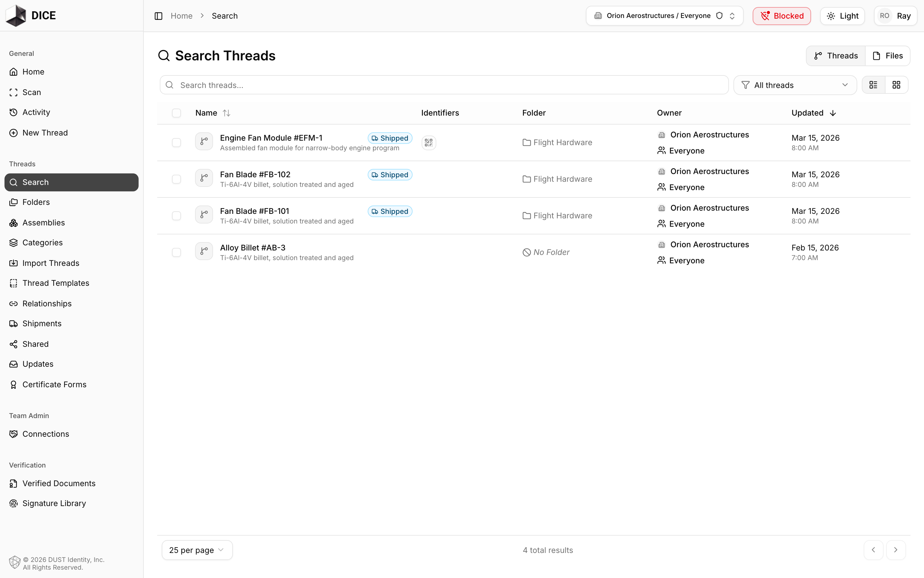Click Flight Hardware folder for Fan Blade #FB-101
The width and height of the screenshot is (924, 578).
tap(558, 215)
